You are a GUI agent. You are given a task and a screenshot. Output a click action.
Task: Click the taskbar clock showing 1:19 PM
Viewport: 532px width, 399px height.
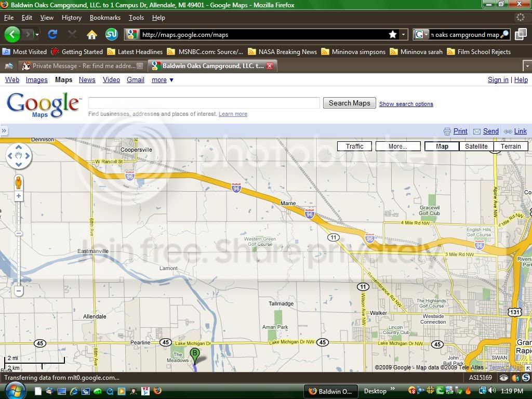click(512, 391)
